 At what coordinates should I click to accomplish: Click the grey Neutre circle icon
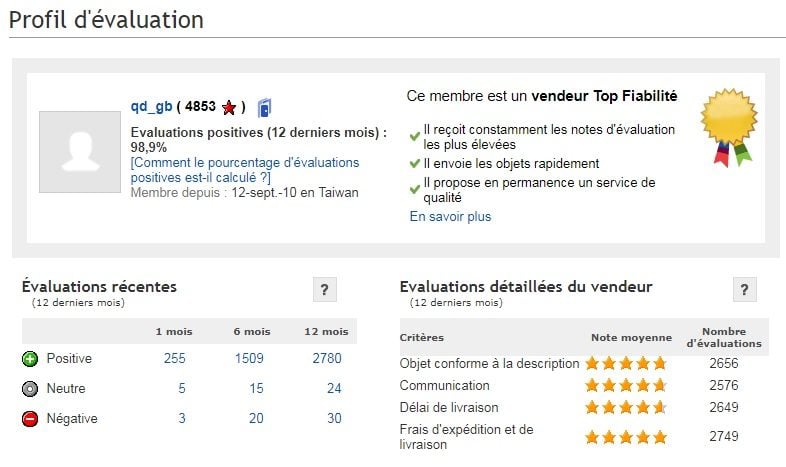pyautogui.click(x=30, y=389)
